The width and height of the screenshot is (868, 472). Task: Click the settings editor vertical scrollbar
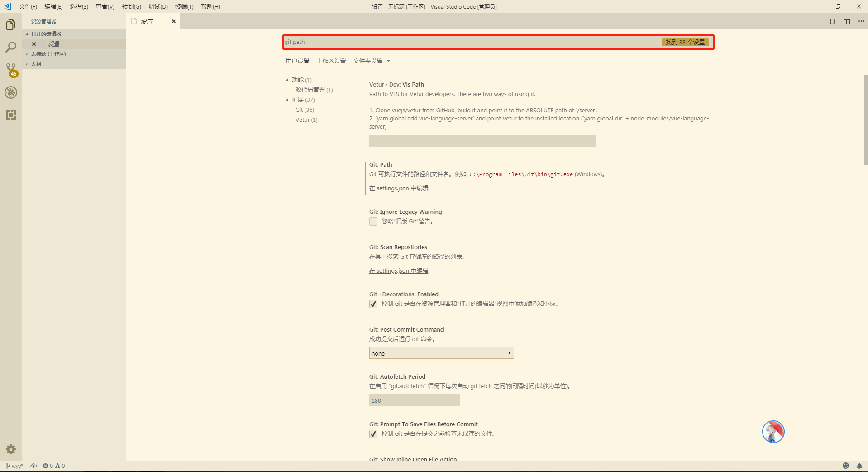pyautogui.click(x=866, y=120)
